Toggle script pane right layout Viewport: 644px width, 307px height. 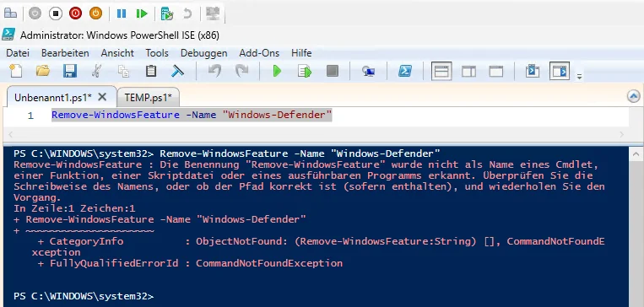[x=468, y=71]
